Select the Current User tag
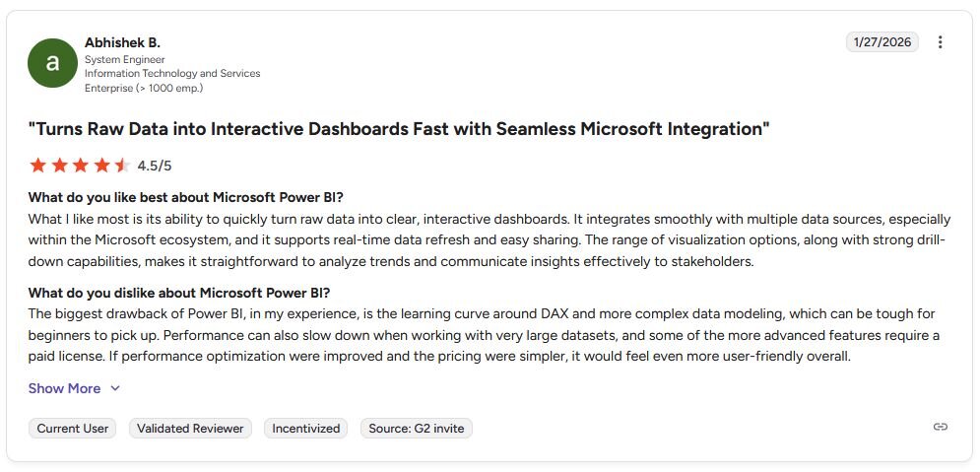This screenshot has height=472, width=980. click(73, 429)
